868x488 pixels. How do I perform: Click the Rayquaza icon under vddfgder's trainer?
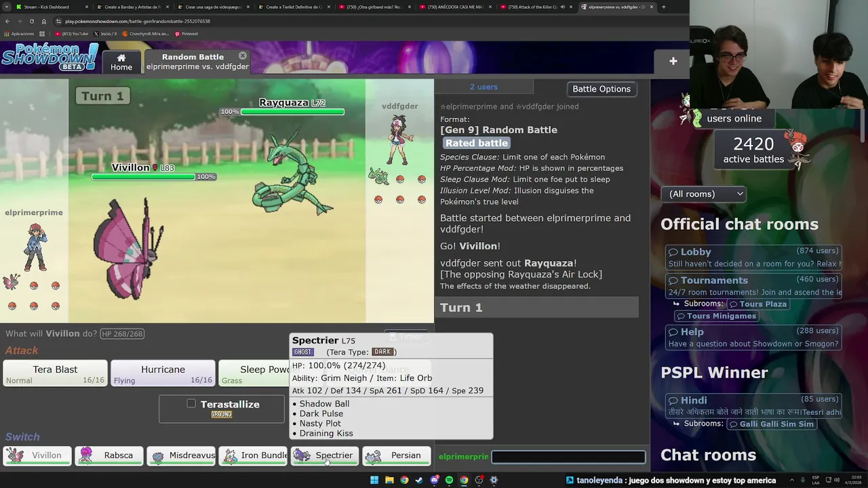coord(378,177)
